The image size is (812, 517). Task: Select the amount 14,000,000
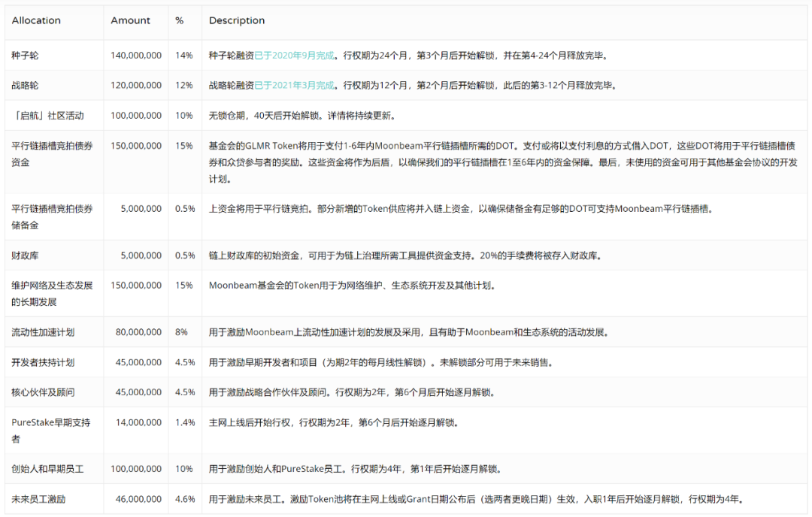click(138, 422)
